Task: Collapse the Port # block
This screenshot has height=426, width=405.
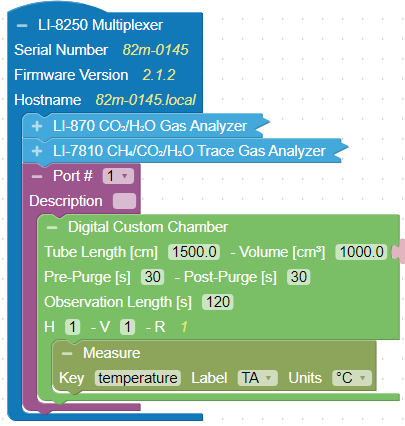Action: click(37, 176)
